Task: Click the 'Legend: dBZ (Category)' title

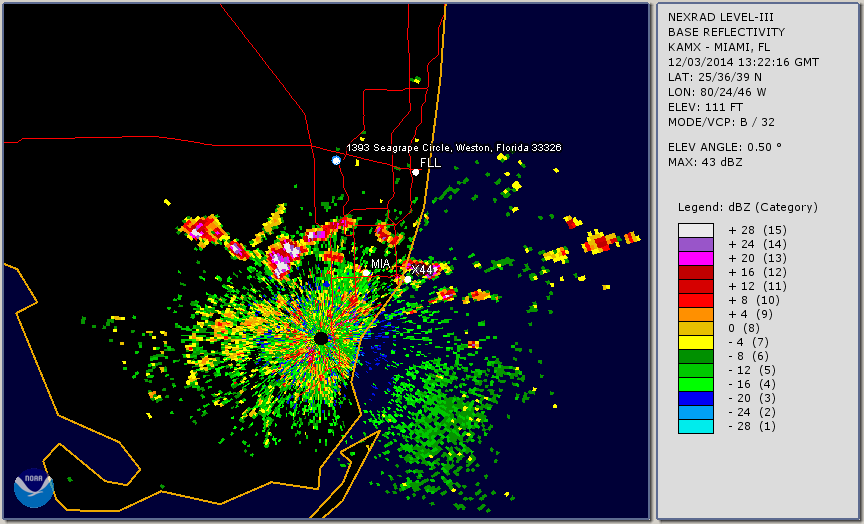Action: point(748,207)
